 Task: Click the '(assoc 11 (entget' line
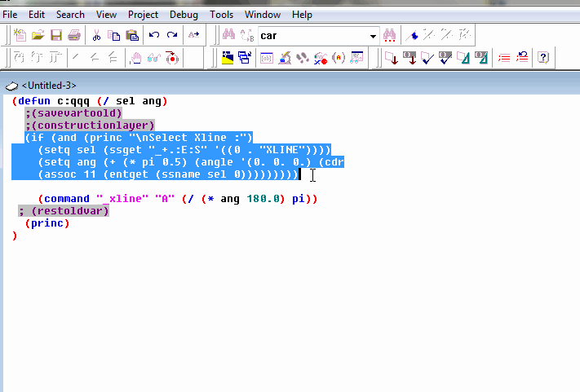coord(168,174)
